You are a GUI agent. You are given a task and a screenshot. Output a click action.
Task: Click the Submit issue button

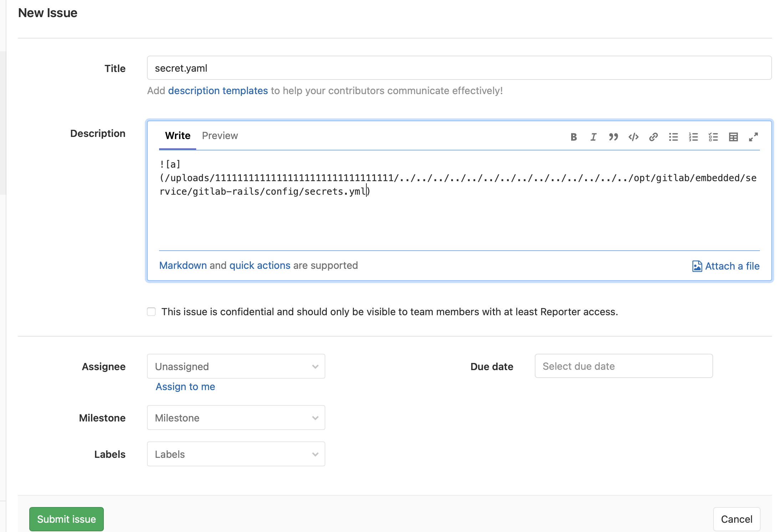click(66, 519)
